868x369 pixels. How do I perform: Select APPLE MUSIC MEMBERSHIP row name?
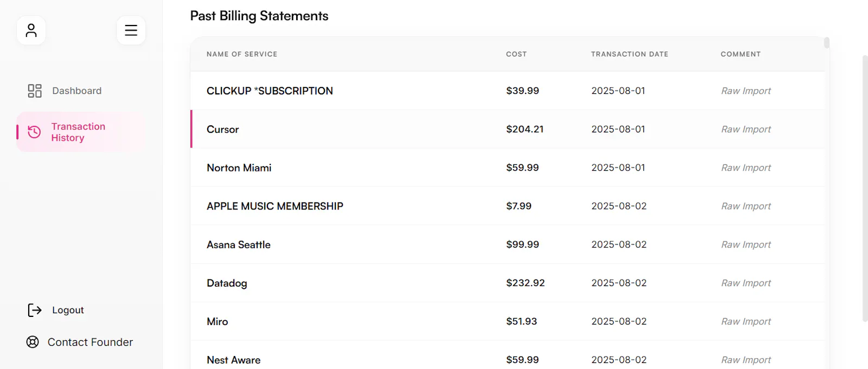pos(275,206)
